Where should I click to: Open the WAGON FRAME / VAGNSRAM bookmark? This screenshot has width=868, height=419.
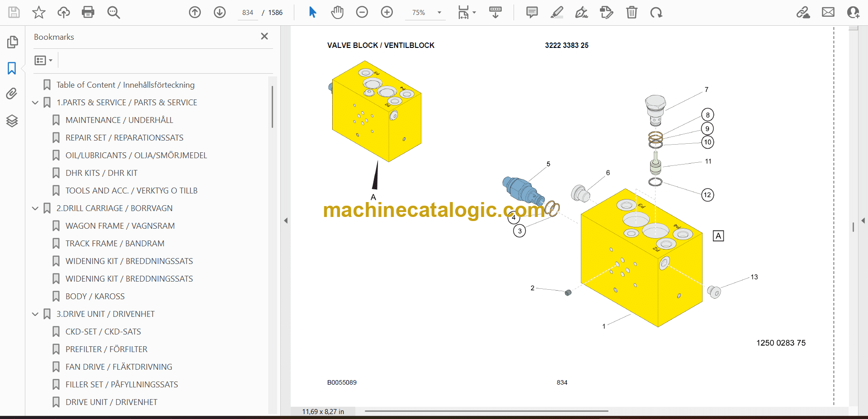pyautogui.click(x=120, y=226)
